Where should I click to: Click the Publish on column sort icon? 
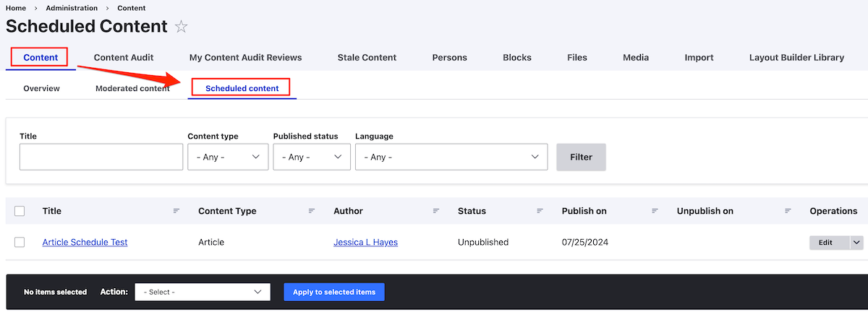pyautogui.click(x=655, y=211)
